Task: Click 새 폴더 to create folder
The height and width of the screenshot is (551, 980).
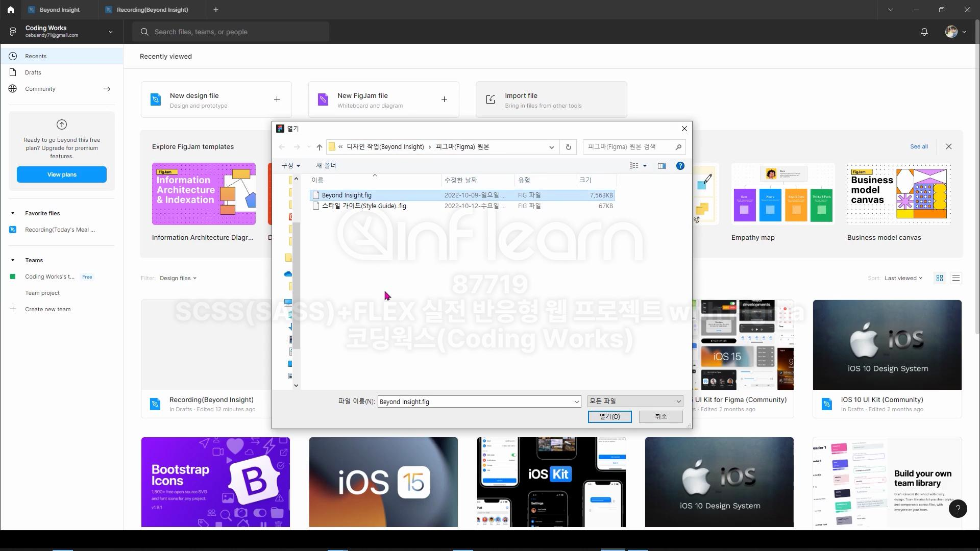Action: pos(326,165)
